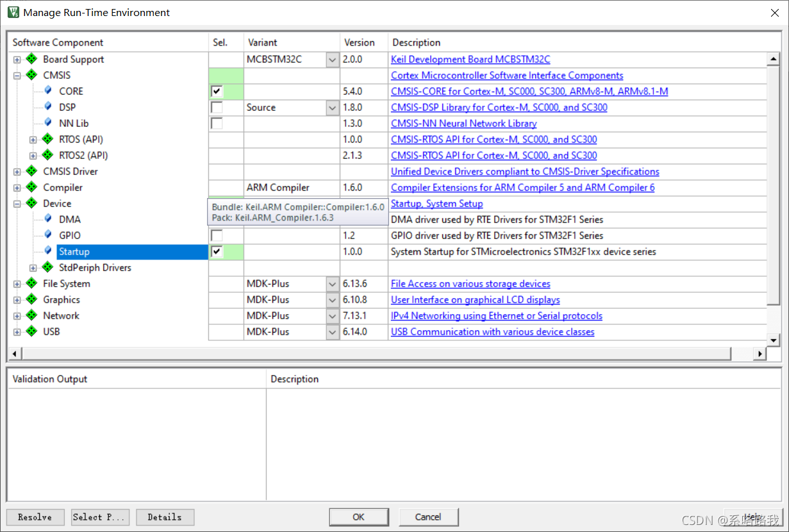Click the CMSIS Driver green diamond icon
789x532 pixels.
pyautogui.click(x=31, y=171)
